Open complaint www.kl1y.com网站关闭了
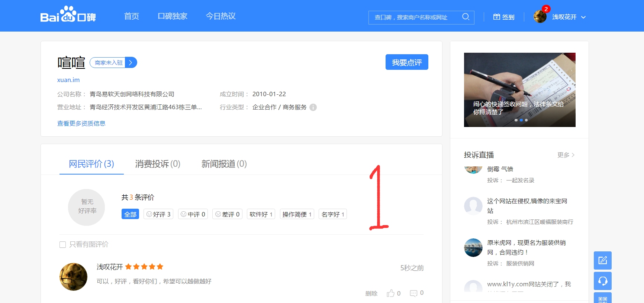This screenshot has width=644, height=303. coord(529,284)
